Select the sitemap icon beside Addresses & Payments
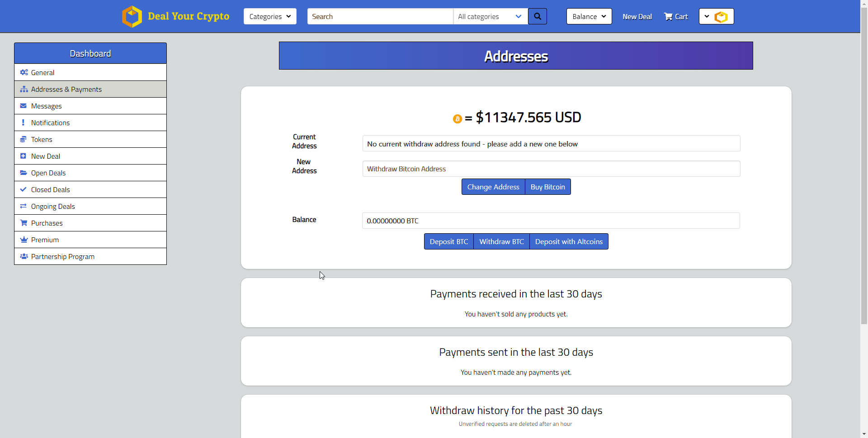The height and width of the screenshot is (438, 868). [x=24, y=89]
